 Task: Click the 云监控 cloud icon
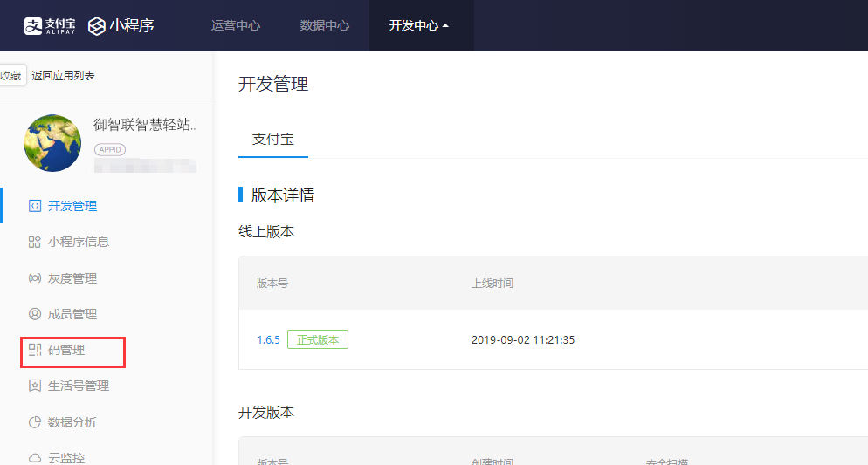(35, 458)
